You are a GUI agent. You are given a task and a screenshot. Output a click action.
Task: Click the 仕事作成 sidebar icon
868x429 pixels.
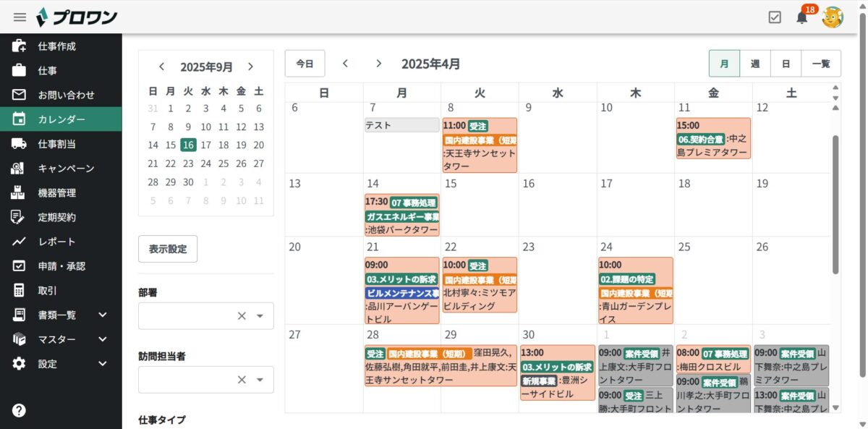[x=19, y=46]
